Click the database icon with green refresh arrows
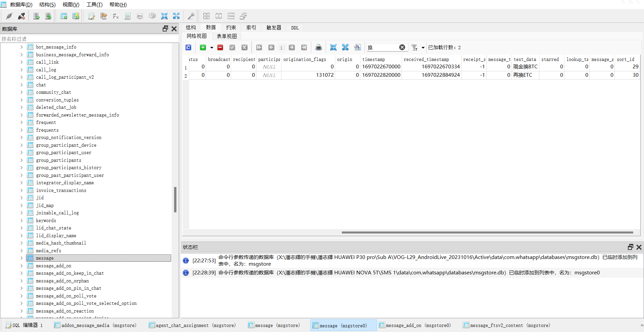This screenshot has width=644, height=332. [x=49, y=16]
